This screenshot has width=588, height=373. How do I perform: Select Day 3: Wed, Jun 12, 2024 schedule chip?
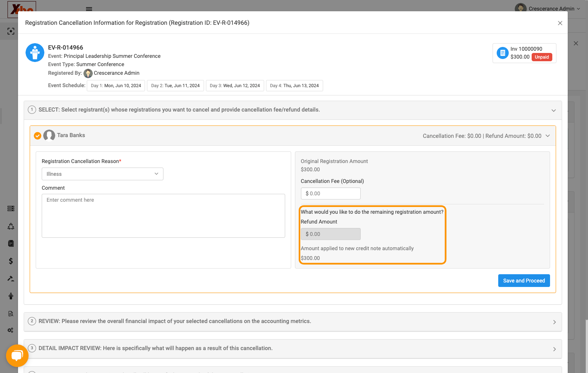coord(235,86)
